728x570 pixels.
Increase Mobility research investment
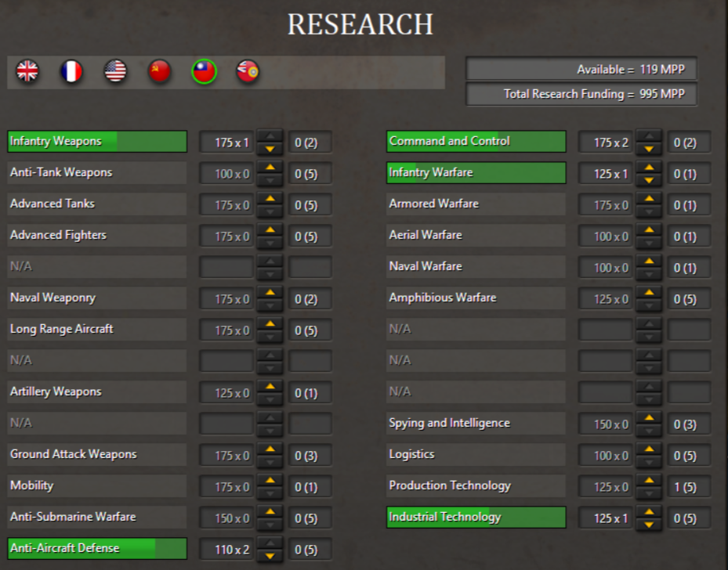[270, 481]
